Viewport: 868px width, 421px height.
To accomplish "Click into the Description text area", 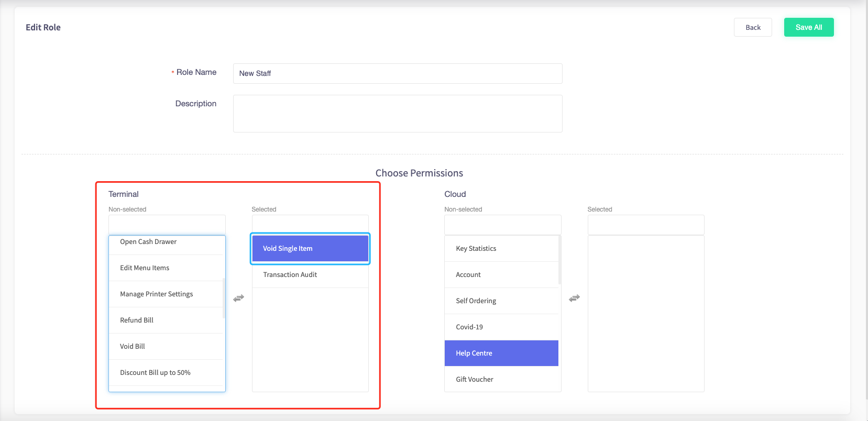I will coord(398,114).
